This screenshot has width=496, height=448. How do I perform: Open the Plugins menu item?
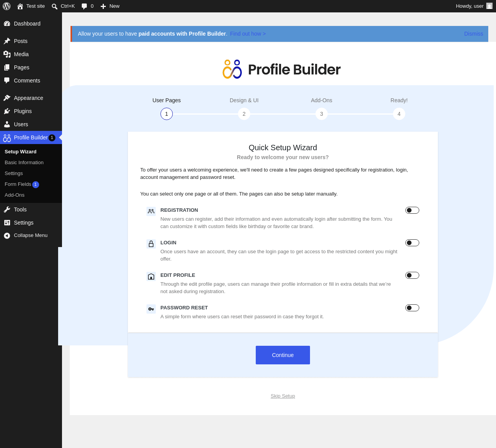point(31,111)
